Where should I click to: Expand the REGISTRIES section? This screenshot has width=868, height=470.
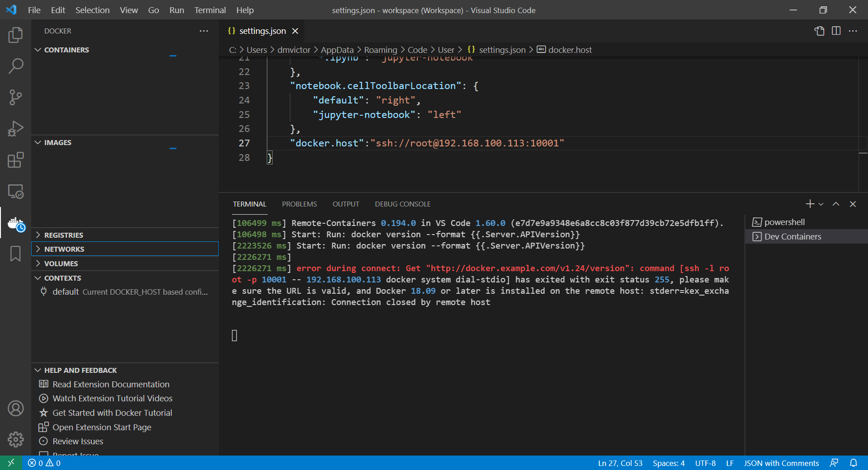pos(63,235)
